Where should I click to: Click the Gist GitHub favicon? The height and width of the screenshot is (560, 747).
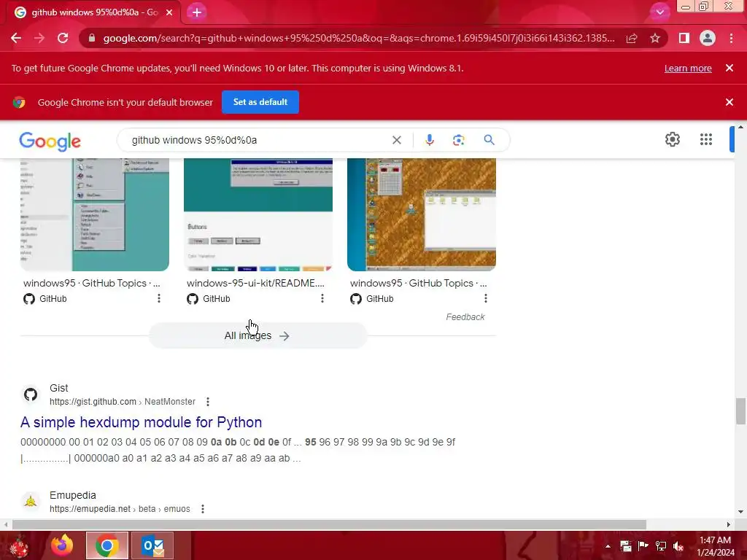point(31,394)
